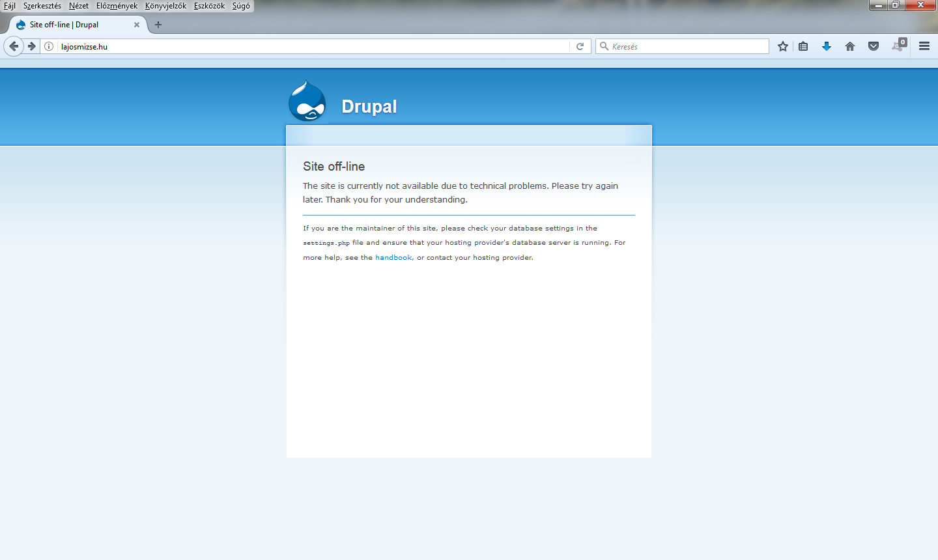Click the Drupal logo
This screenshot has width=938, height=560.
(307, 102)
